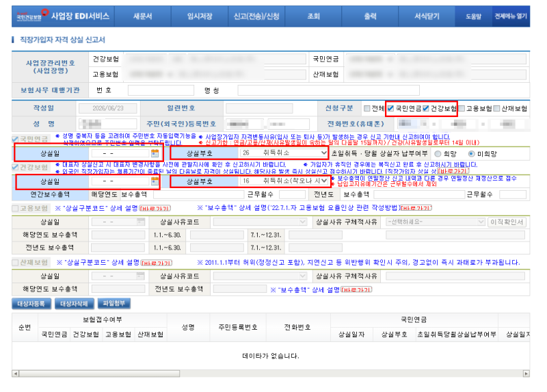This screenshot has width=547, height=392.
Task: Open 상실사유 구체적사유 -선택하세요- dropdown
Action: click(x=436, y=222)
